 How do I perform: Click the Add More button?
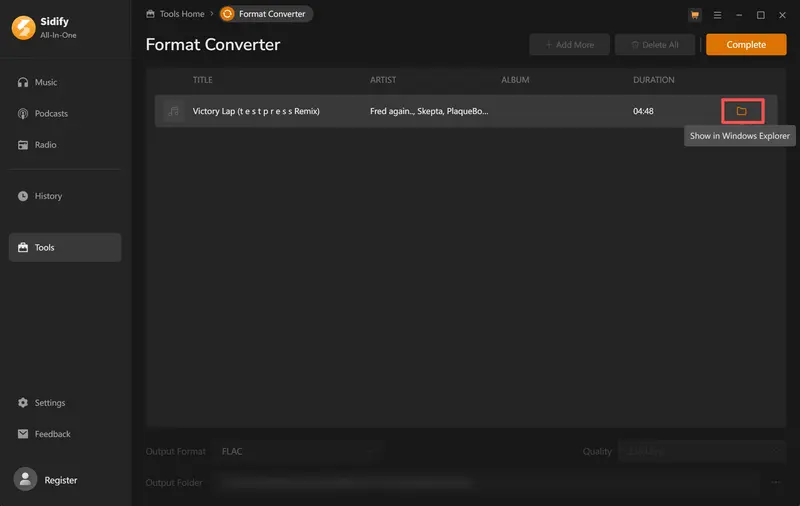(x=569, y=44)
